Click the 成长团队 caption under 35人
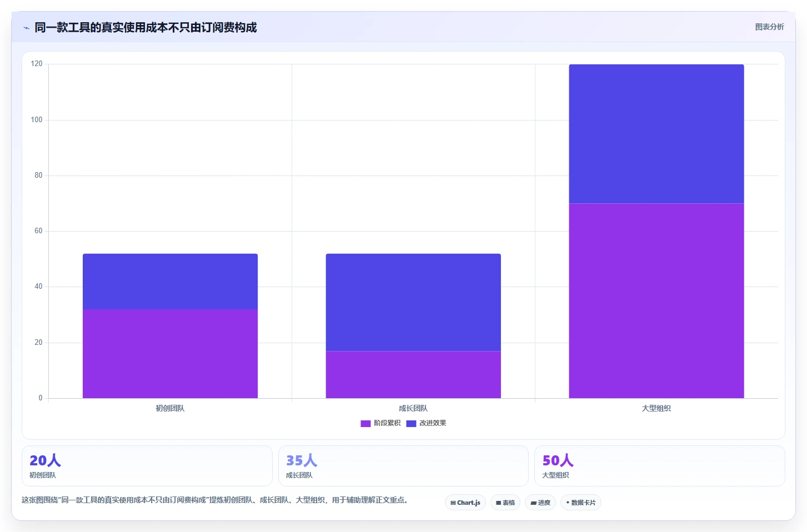Image resolution: width=807 pixels, height=532 pixels. 299,475
